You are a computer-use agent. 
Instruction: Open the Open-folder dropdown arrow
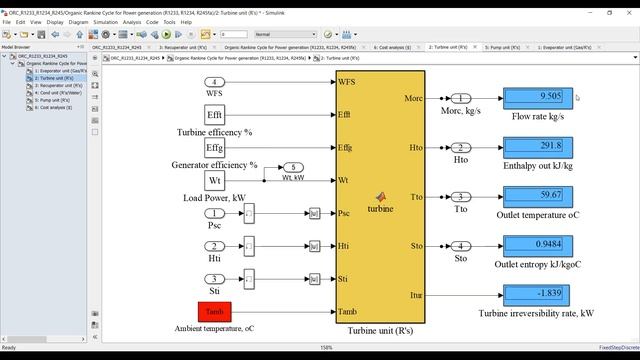pyautogui.click(x=32, y=35)
